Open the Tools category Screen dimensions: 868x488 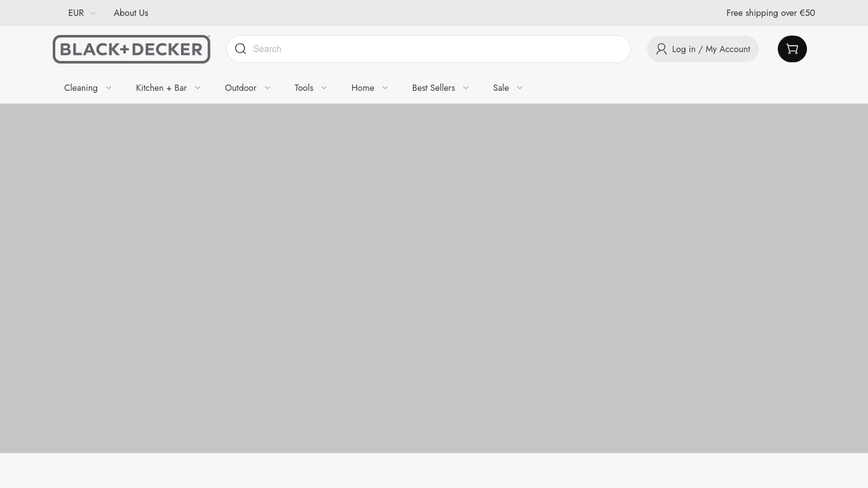(304, 88)
